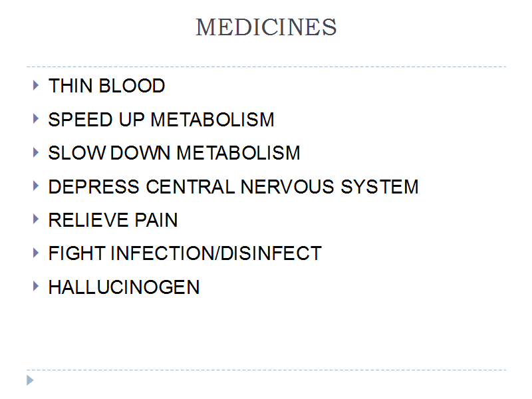Select the arrow bullet next to RELIEVE PAIN
Screen dimensions: 532x399
point(36,219)
